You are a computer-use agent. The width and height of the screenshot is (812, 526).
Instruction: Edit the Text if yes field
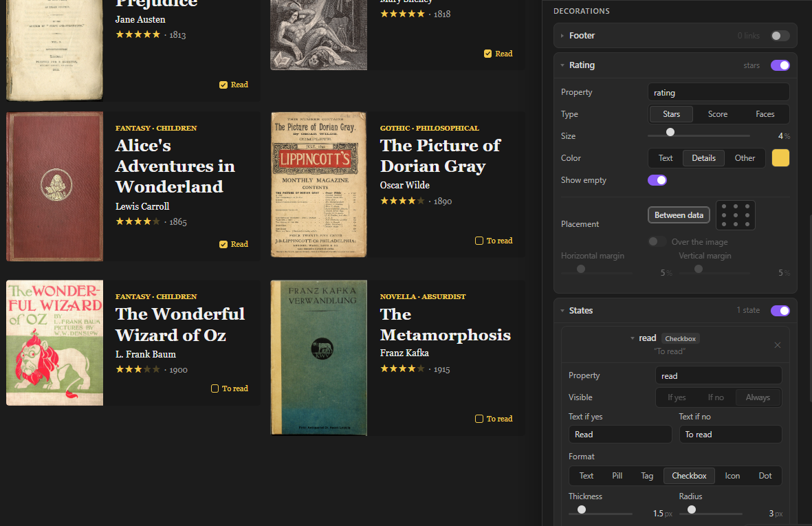(620, 435)
